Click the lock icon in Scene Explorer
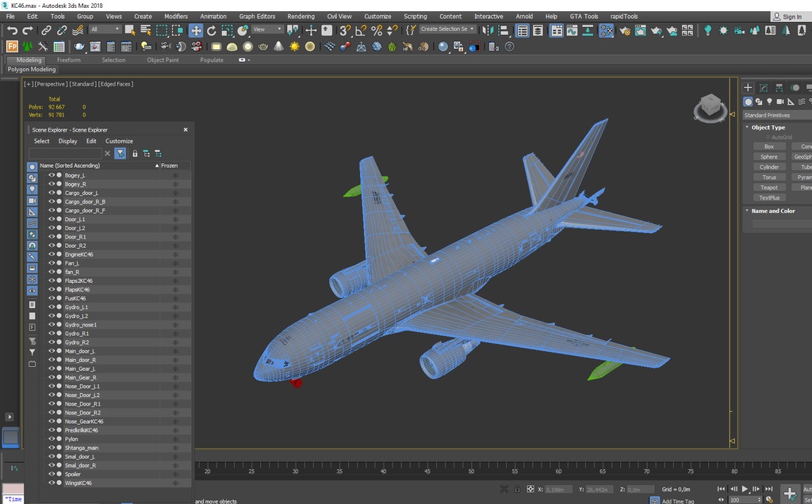The image size is (812, 504). pyautogui.click(x=135, y=154)
